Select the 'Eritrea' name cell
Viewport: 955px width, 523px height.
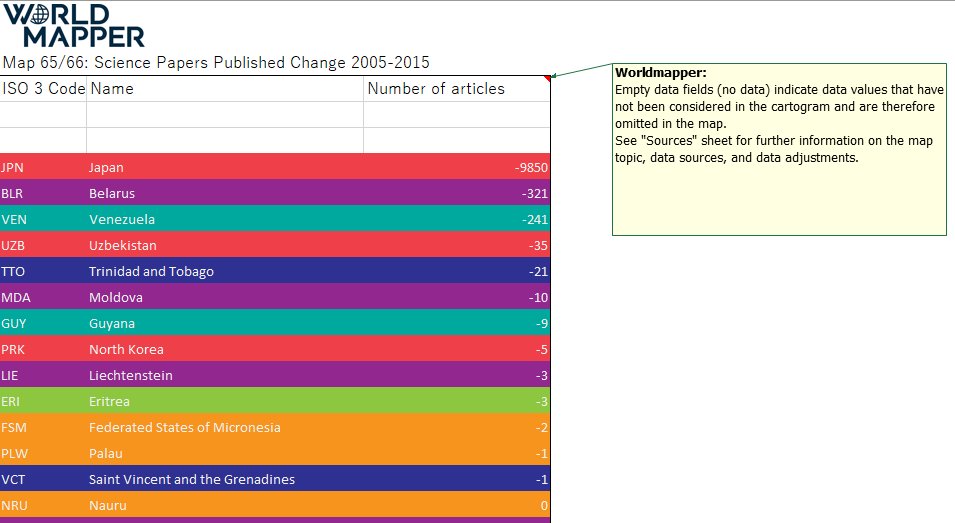[225, 401]
